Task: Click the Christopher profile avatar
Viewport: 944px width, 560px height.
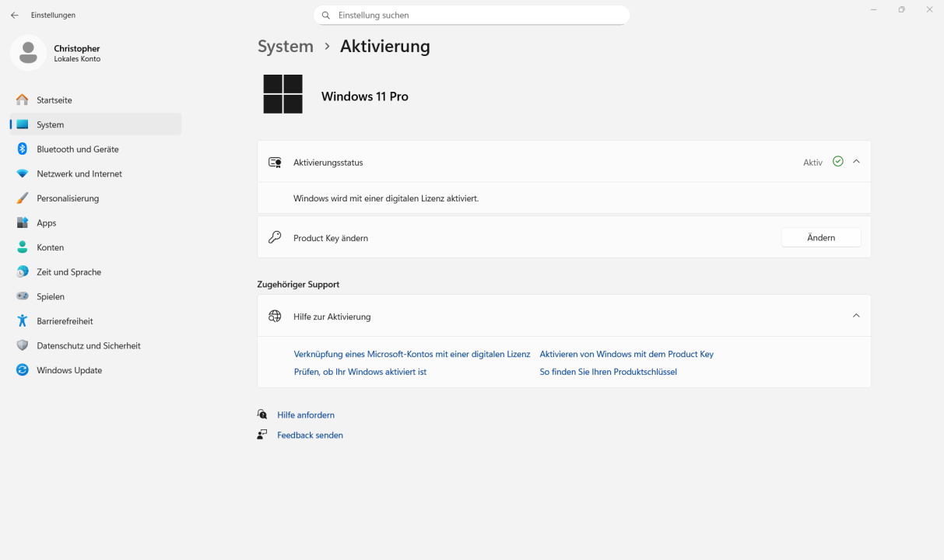Action: pyautogui.click(x=28, y=53)
